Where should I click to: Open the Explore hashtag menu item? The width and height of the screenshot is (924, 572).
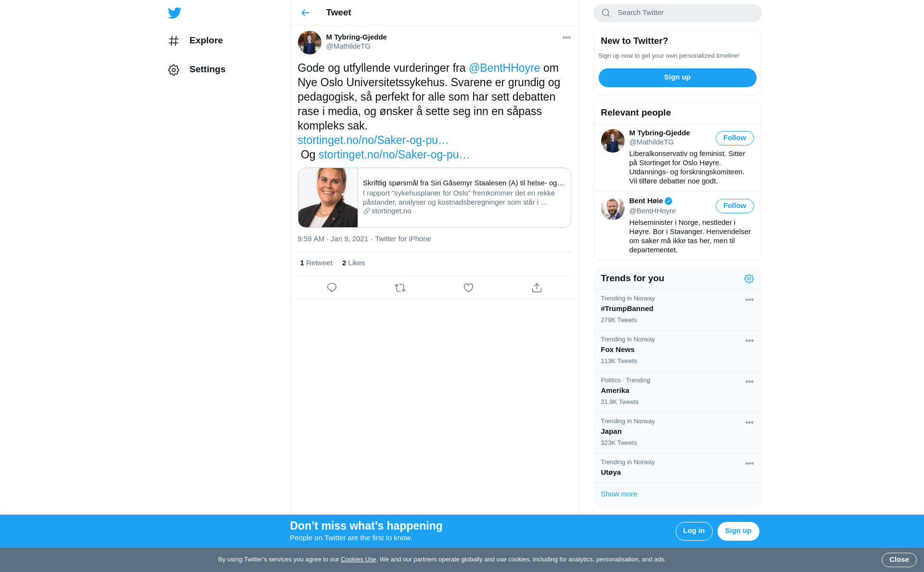[196, 40]
